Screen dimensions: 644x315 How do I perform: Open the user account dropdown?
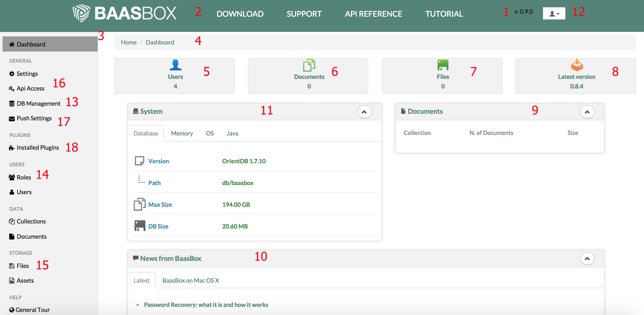[x=554, y=14]
